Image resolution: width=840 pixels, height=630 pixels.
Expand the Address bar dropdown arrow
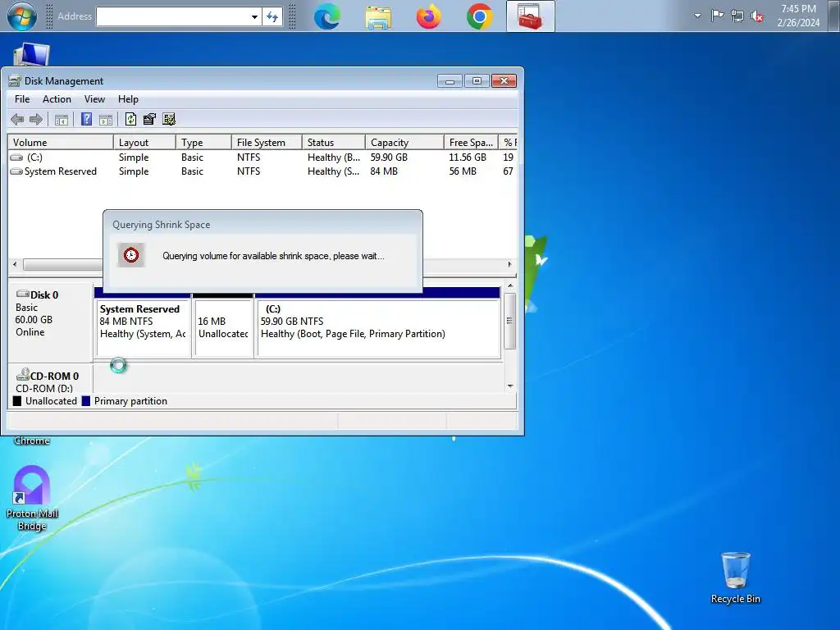click(x=254, y=16)
